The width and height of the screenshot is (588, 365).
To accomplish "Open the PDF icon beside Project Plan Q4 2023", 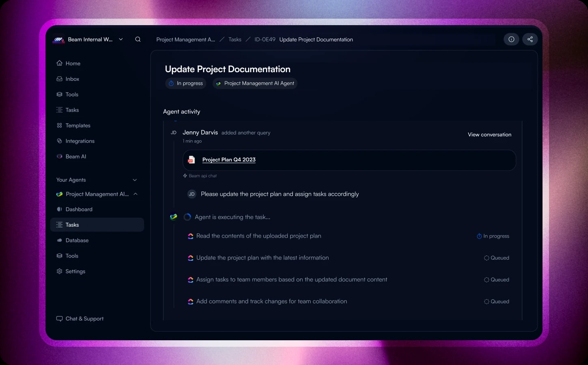I will (190, 160).
